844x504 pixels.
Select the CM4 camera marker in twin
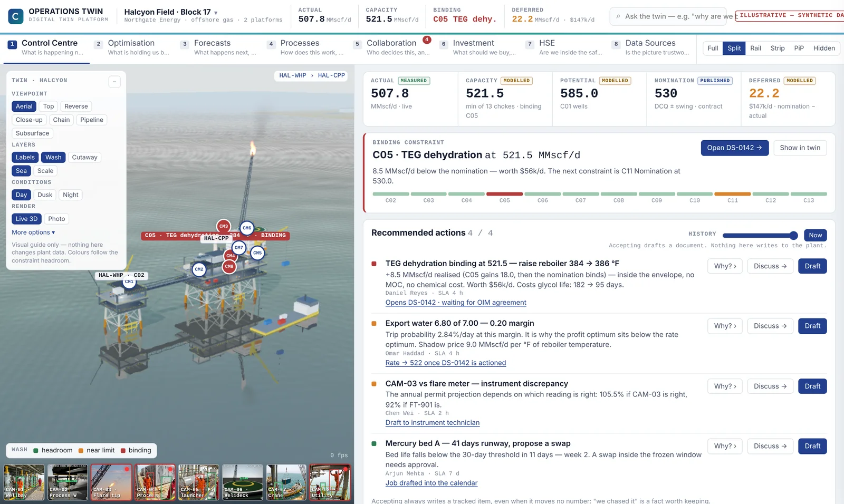point(231,256)
